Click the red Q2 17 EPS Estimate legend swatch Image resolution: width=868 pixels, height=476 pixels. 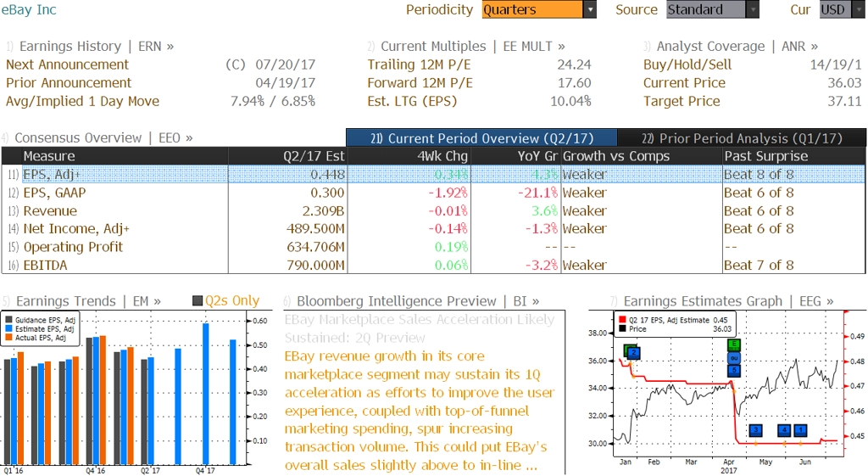622,320
